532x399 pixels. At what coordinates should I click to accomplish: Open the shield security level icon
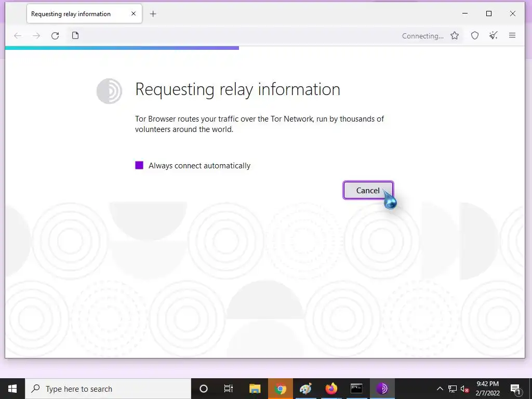pos(475,35)
